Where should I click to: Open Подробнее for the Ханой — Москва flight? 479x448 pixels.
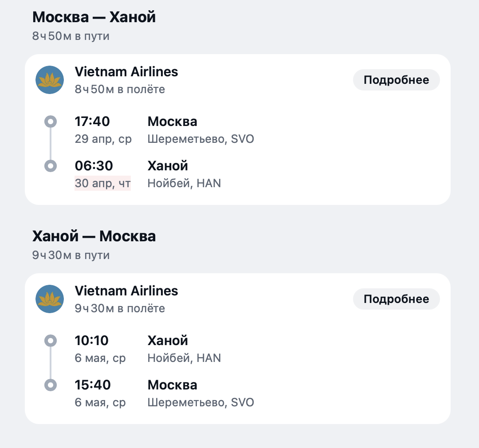coord(396,299)
